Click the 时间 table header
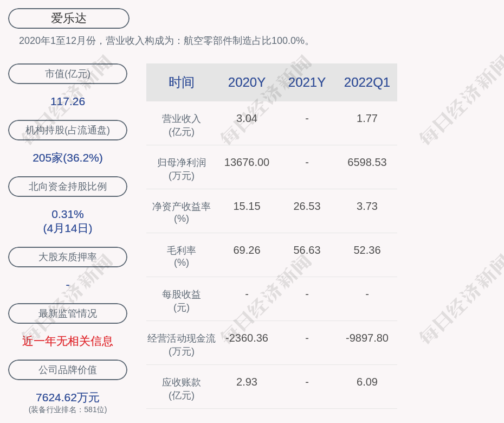 tap(181, 82)
